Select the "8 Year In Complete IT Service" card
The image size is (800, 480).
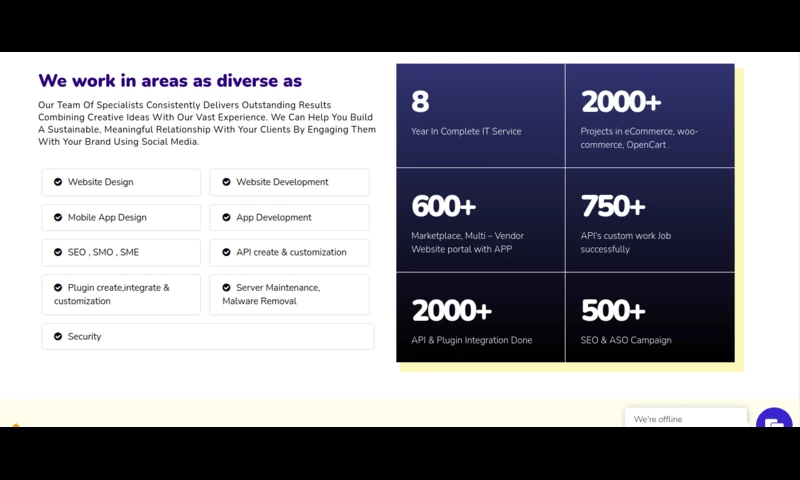[x=480, y=115]
